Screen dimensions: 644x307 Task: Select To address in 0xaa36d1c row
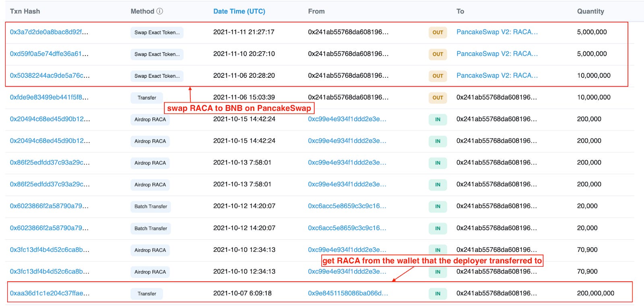pyautogui.click(x=497, y=293)
